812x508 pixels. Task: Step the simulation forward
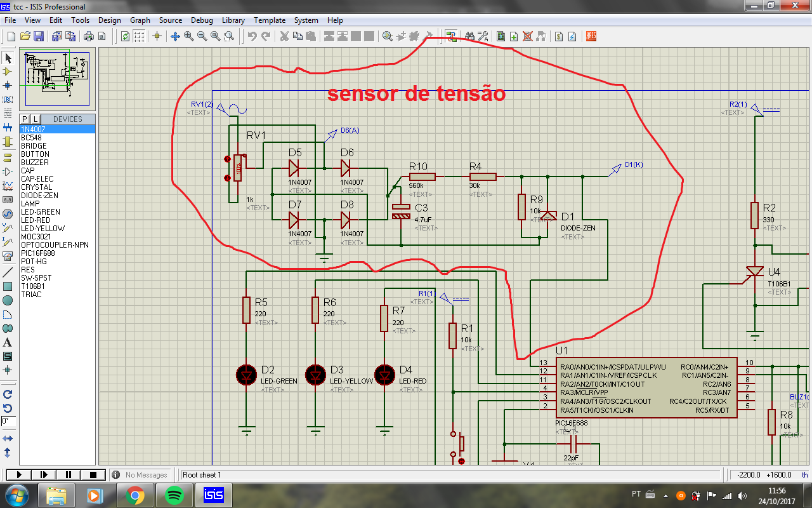tap(44, 474)
